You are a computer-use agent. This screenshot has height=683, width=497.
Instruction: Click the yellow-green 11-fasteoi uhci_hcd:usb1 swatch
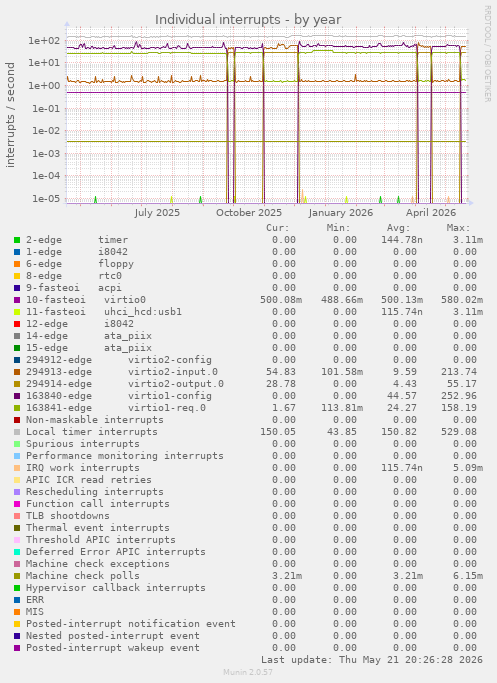17,312
